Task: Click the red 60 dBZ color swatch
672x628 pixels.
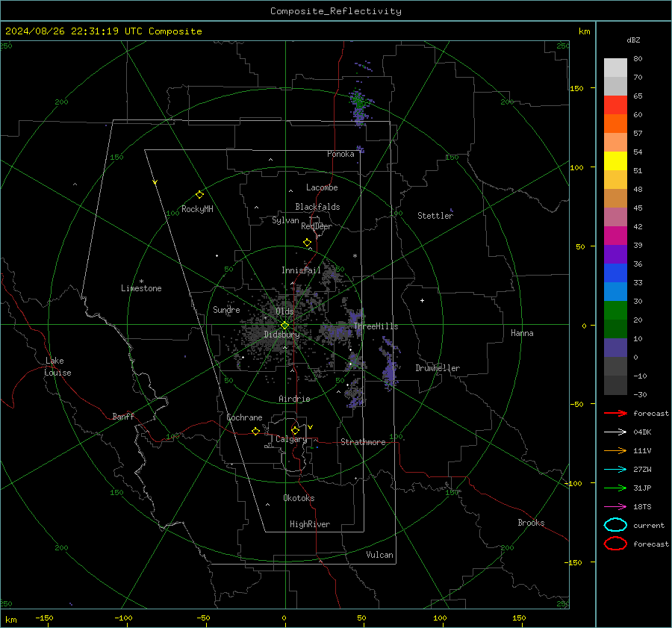Action: [x=615, y=105]
